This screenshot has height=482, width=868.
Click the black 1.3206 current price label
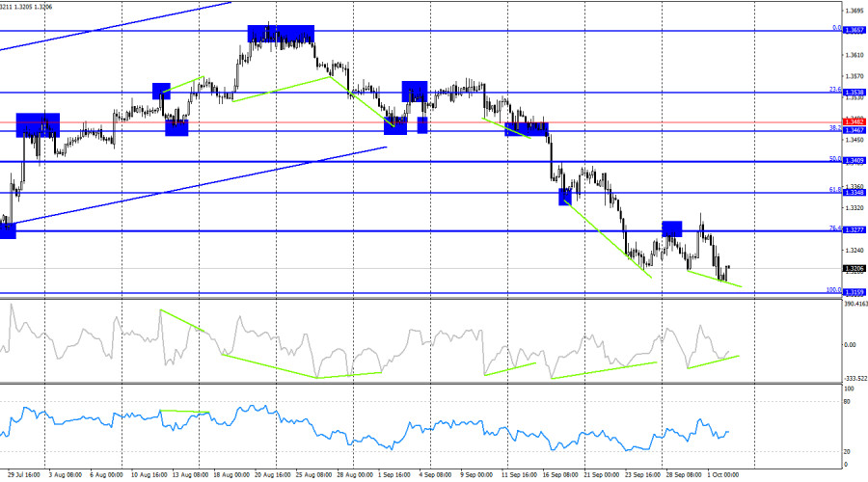click(854, 268)
